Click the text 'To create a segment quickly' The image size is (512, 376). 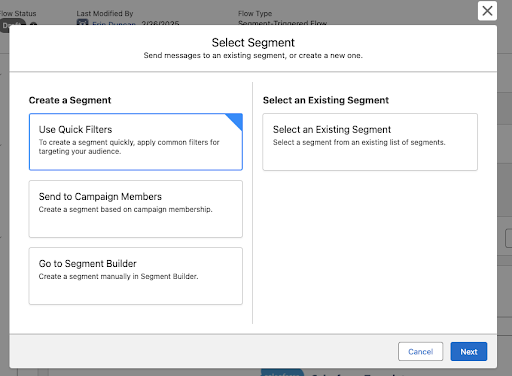(87, 142)
